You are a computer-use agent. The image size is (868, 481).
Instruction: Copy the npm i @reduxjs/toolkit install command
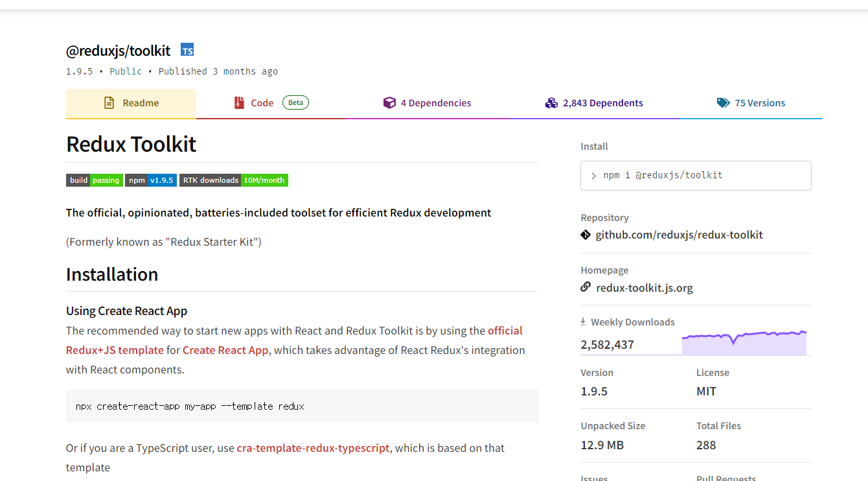pos(696,176)
